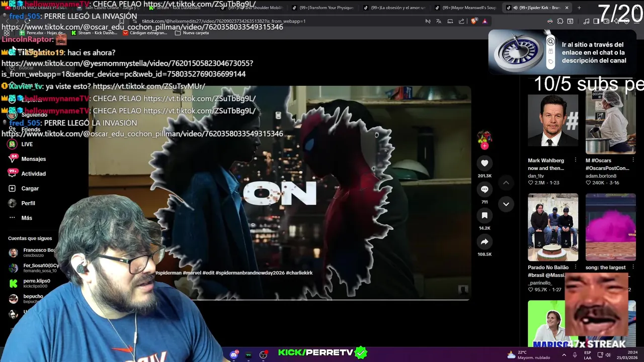Open followed account perre.klips0

pos(30,284)
